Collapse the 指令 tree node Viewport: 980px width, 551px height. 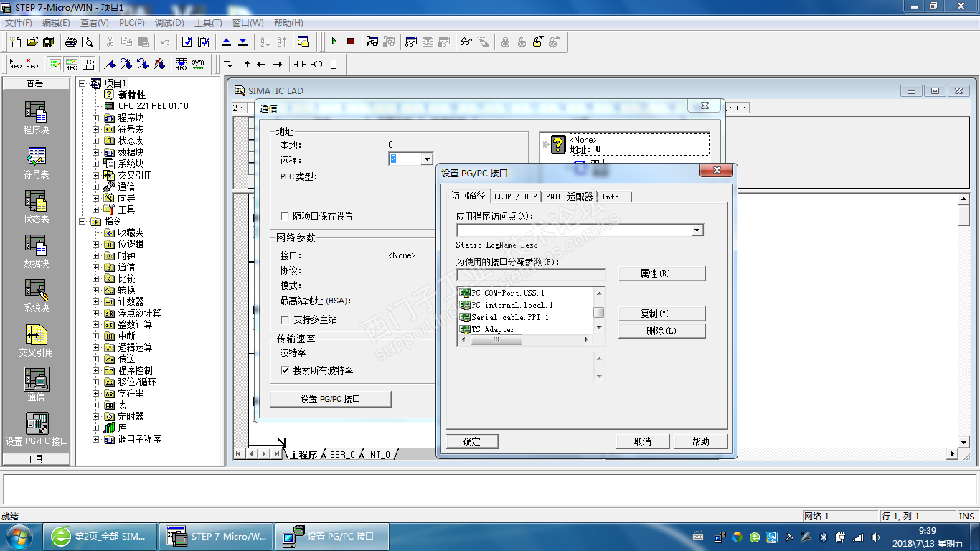[x=83, y=221]
